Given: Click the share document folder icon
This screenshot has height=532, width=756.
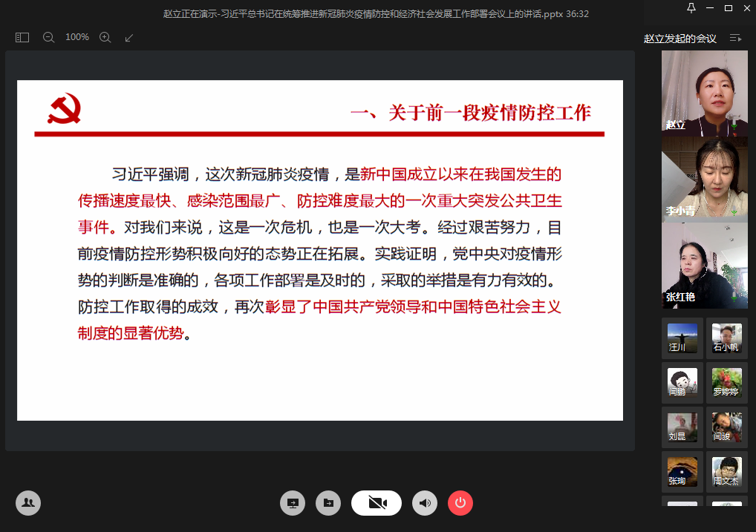Looking at the screenshot, I should (328, 503).
